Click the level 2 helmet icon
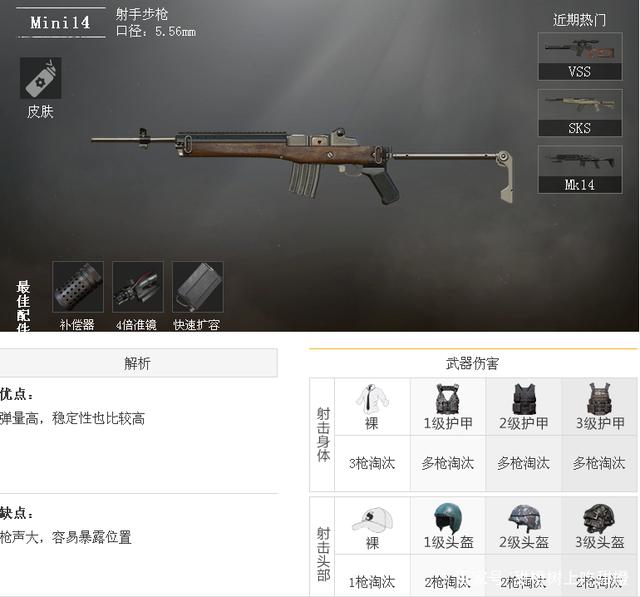Viewport: 640px width, 597px height. point(524,518)
